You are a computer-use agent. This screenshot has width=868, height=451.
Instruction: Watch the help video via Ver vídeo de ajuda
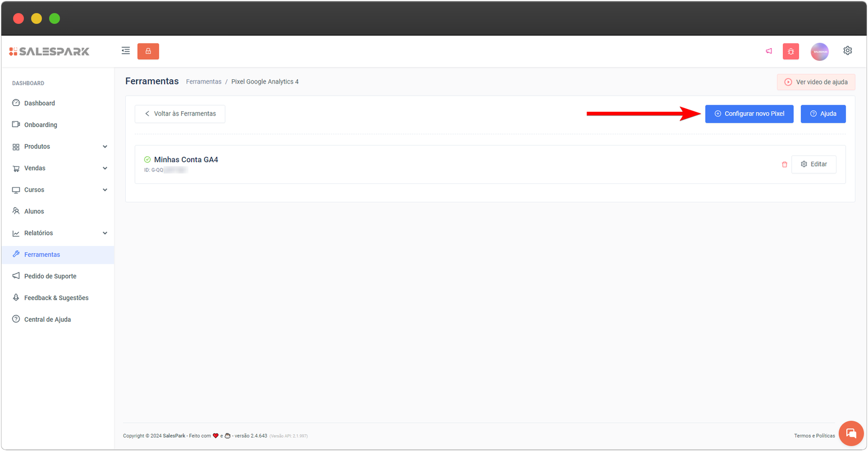(816, 82)
